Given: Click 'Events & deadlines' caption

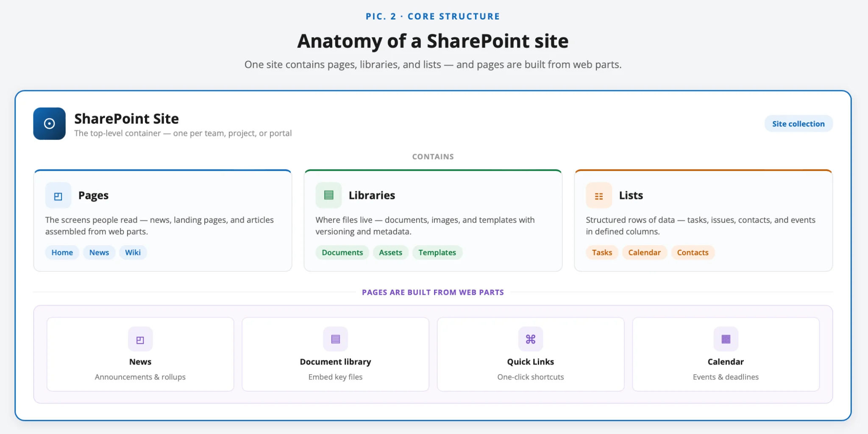Looking at the screenshot, I should (x=726, y=377).
